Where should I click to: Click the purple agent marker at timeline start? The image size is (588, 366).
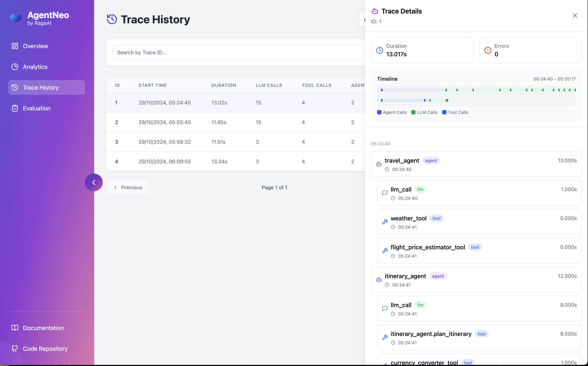[x=381, y=90]
